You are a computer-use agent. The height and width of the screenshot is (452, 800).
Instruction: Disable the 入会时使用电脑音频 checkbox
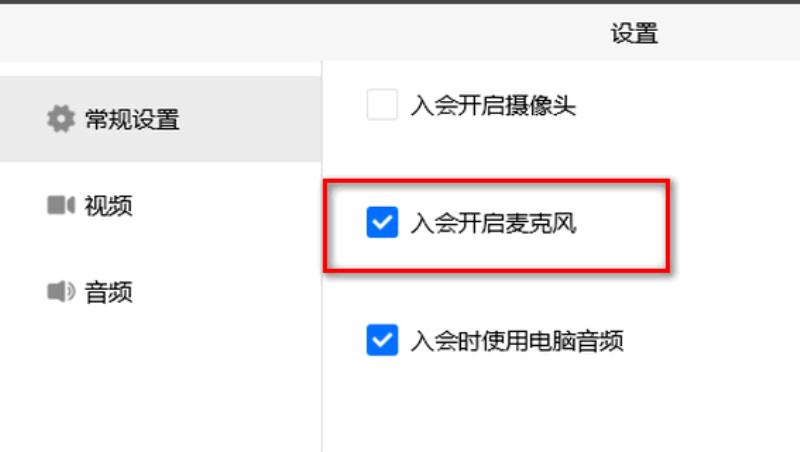[x=382, y=340]
